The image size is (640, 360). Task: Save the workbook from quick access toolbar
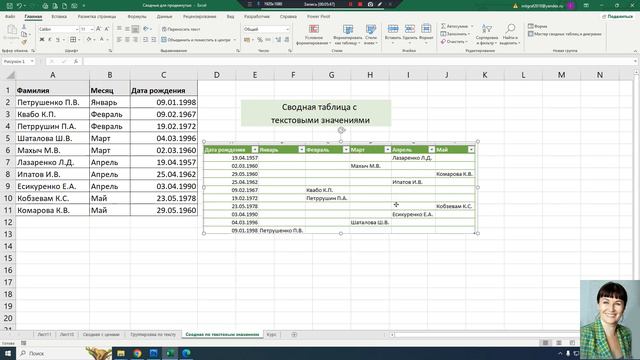[x=9, y=6]
